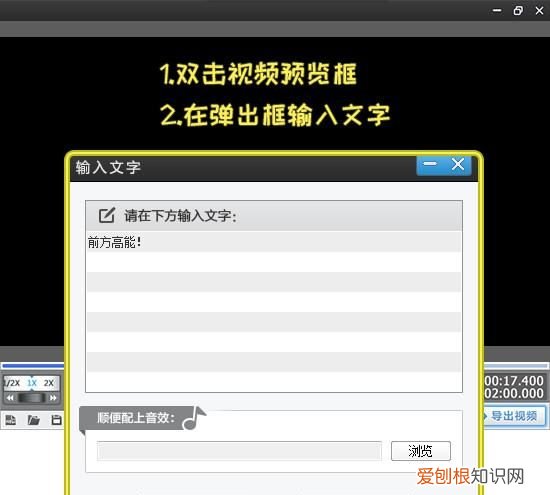This screenshot has height=495, width=550.
Task: Click the fast-forward double-arrow icon
Action: [x=53, y=398]
